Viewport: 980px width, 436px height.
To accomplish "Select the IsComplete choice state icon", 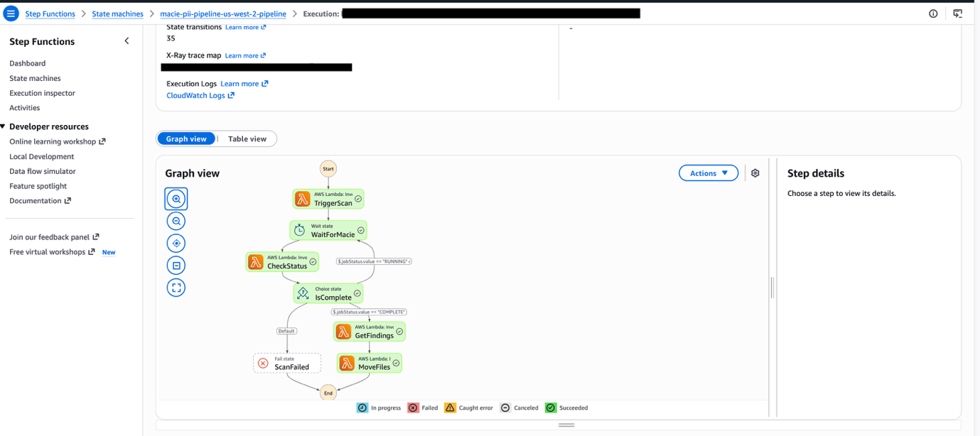I will 303,293.
